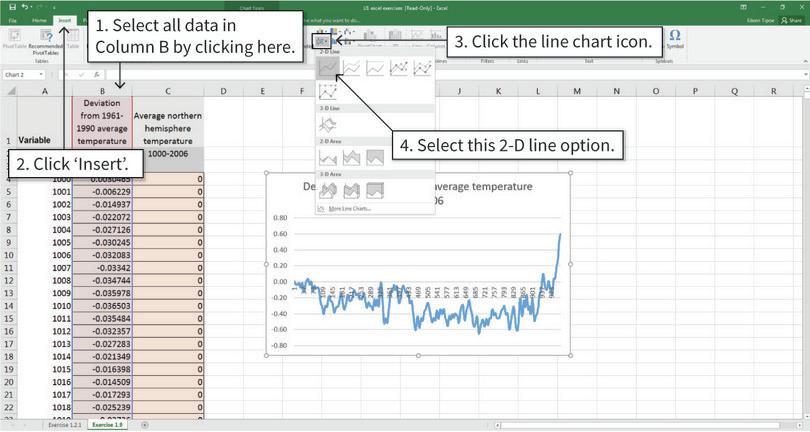The image size is (810, 432).
Task: Select column B header
Action: pos(102,91)
